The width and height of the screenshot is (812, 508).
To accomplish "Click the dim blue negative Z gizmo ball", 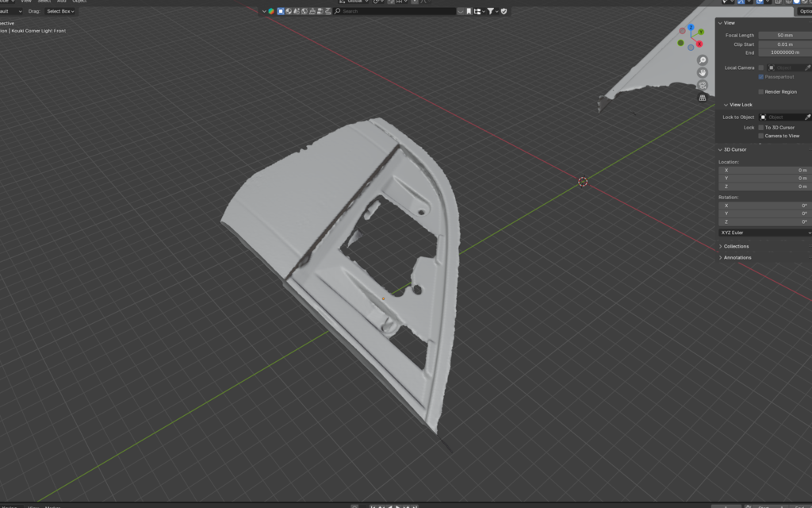I will click(691, 48).
